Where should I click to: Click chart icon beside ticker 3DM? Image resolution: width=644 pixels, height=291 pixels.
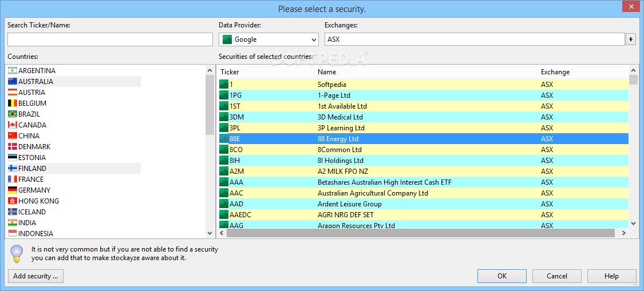223,117
